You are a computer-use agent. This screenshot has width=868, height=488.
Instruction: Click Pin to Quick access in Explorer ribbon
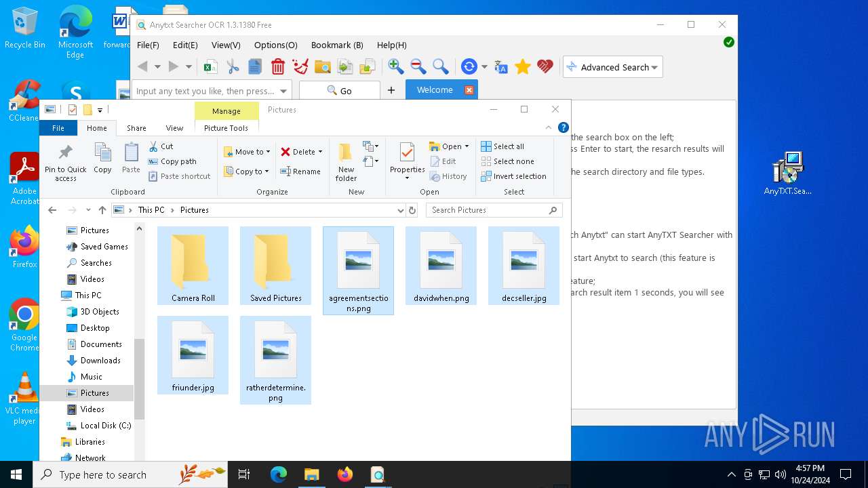coord(66,162)
